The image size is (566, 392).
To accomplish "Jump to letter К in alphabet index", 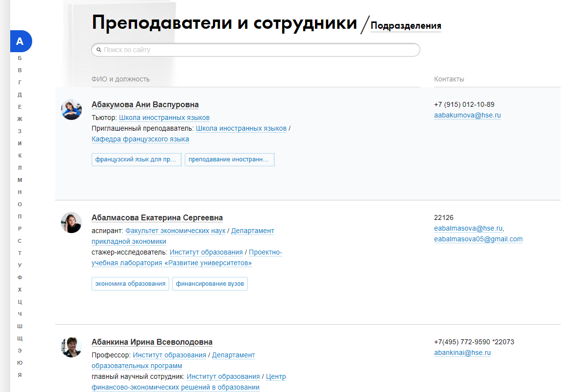I will (20, 156).
